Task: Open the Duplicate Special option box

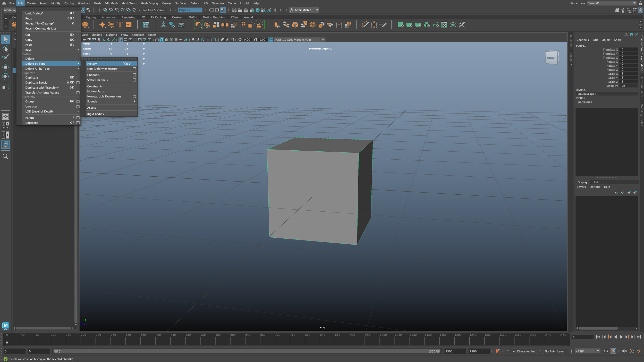Action: click(x=78, y=83)
